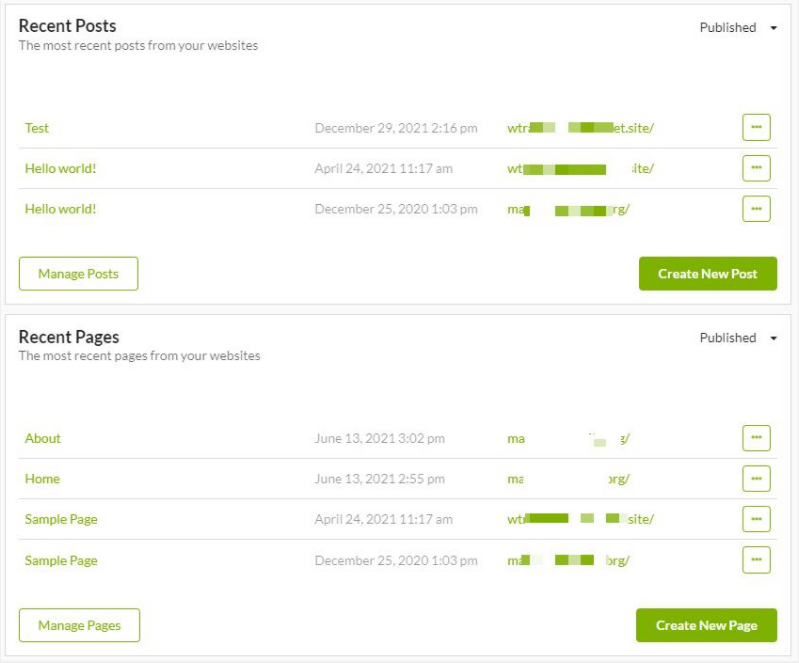Open the About page link

43,438
